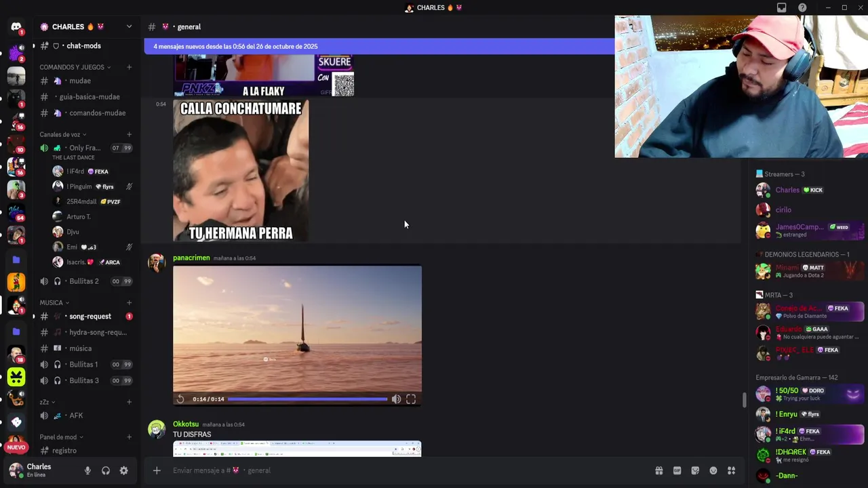
Task: Mute the video player volume icon
Action: (x=396, y=399)
